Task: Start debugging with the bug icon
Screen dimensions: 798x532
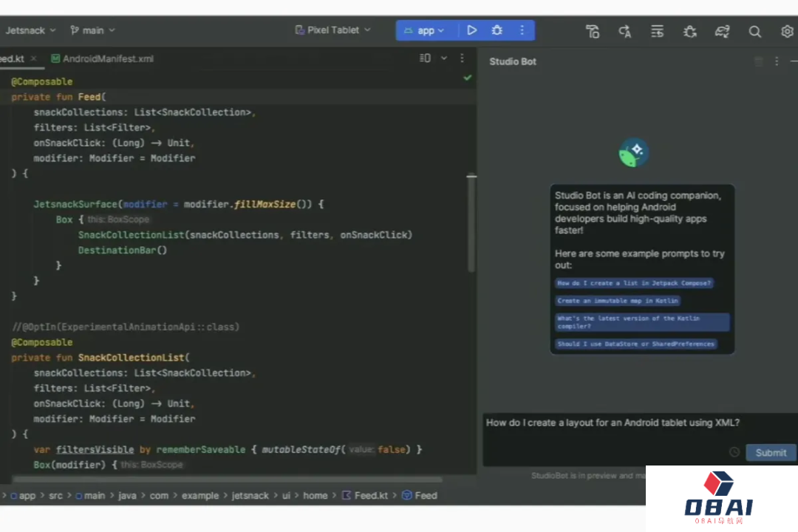Action: coord(497,30)
